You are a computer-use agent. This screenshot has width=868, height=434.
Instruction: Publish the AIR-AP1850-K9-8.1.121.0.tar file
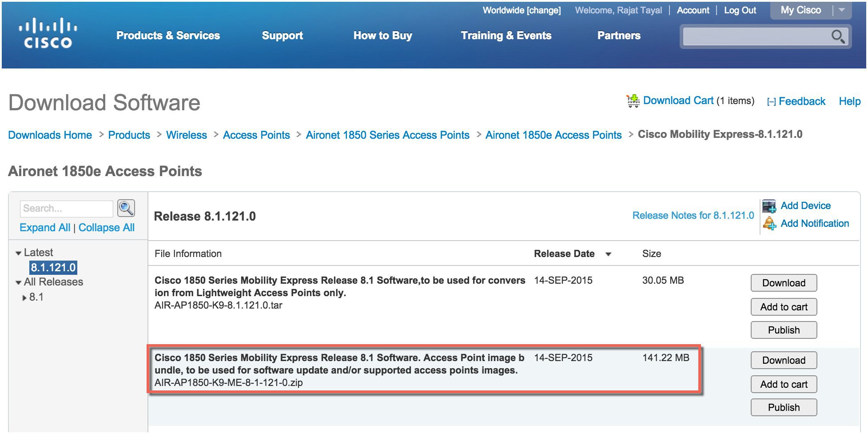click(784, 330)
